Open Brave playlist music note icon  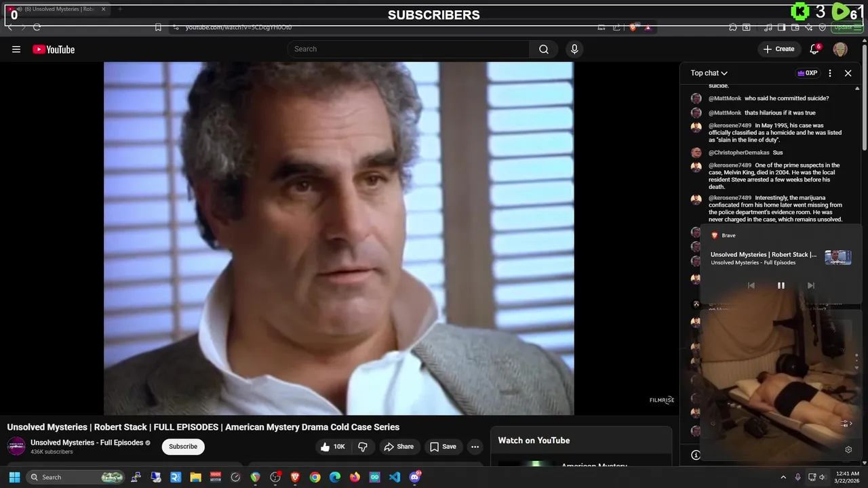pyautogui.click(x=768, y=27)
